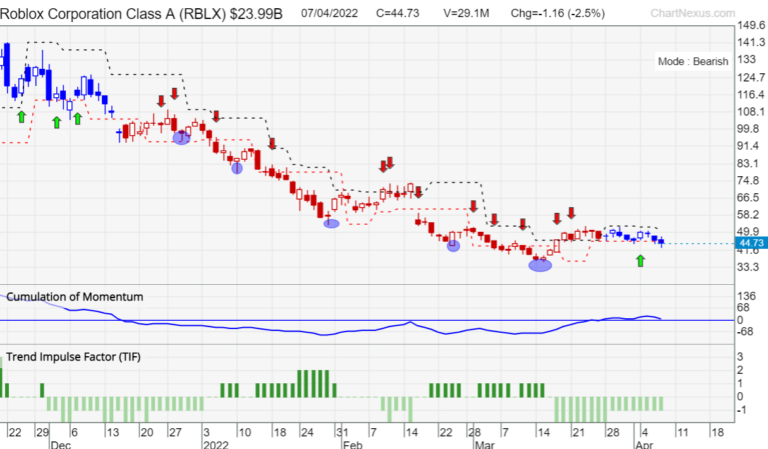
Task: Click the 149.6 price axis value
Action: 751,25
